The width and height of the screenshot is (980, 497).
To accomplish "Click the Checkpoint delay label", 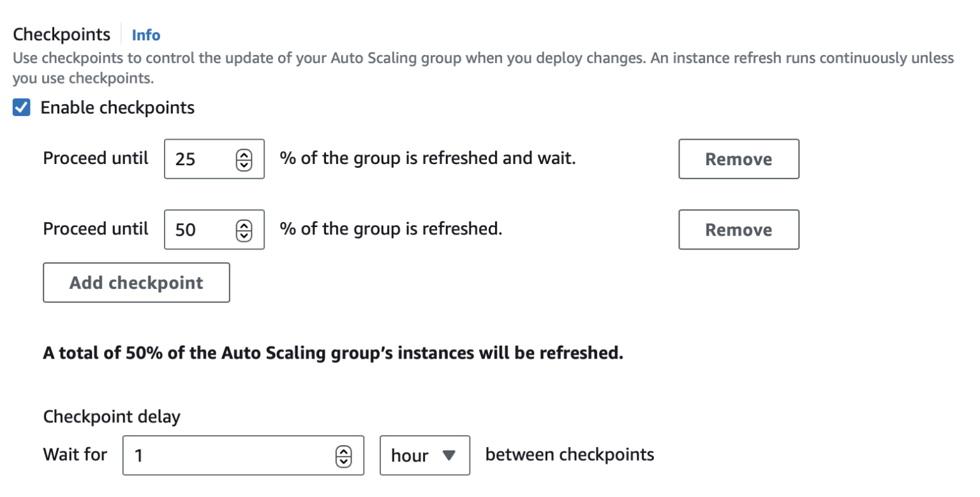I will (112, 417).
